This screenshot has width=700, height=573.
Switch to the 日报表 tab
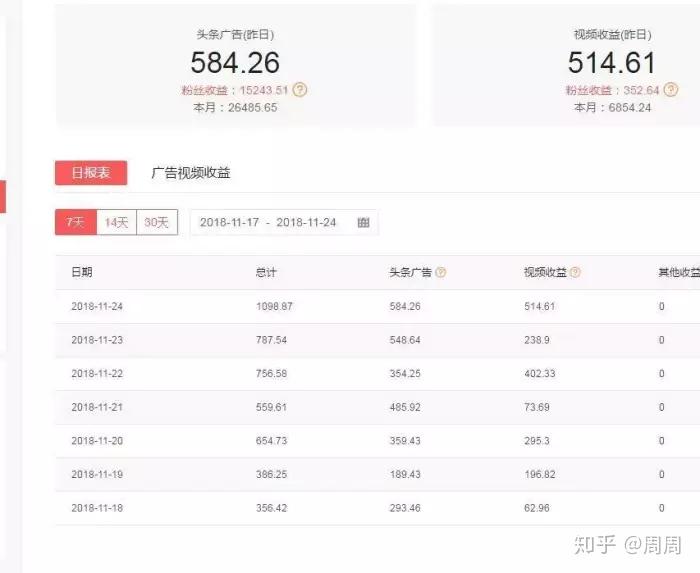tap(91, 173)
